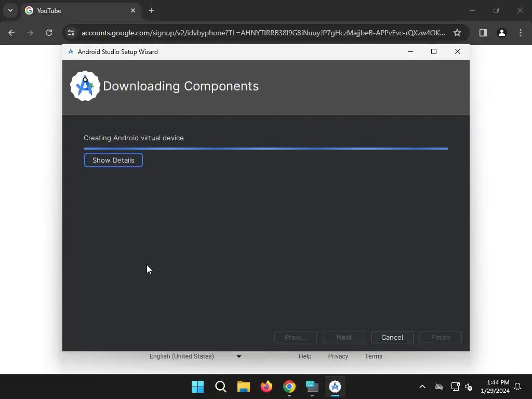Screen dimensions: 532x399
Task: Open English (United States) language dropdown
Action: pyautogui.click(x=195, y=356)
